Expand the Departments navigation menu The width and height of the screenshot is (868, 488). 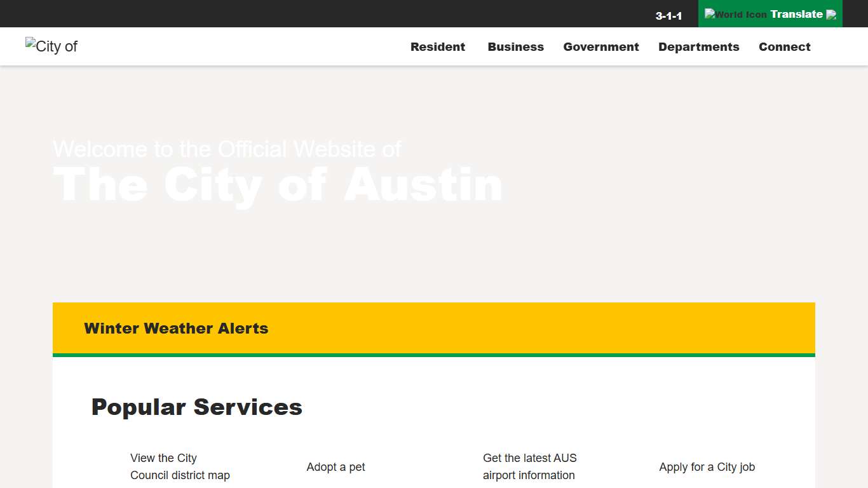click(698, 46)
